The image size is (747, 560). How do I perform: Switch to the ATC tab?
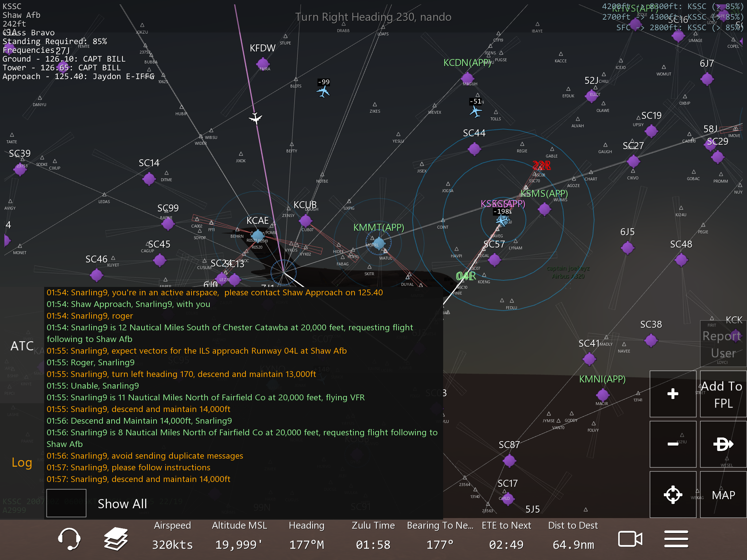22,346
